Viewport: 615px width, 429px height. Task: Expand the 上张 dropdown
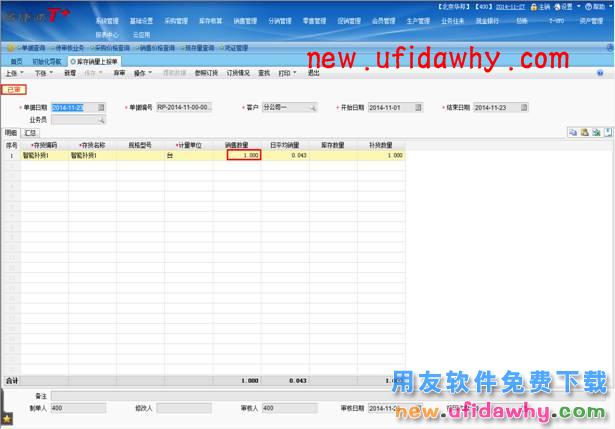tap(22, 73)
